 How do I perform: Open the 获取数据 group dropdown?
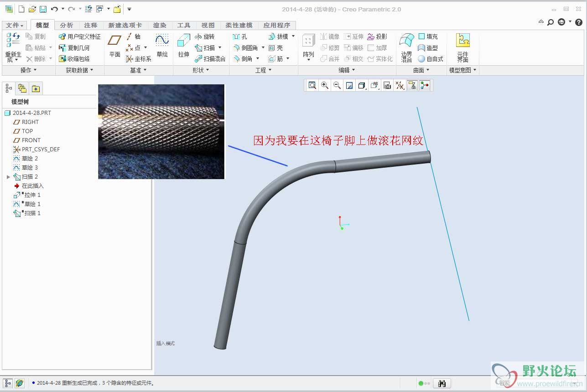(x=79, y=70)
